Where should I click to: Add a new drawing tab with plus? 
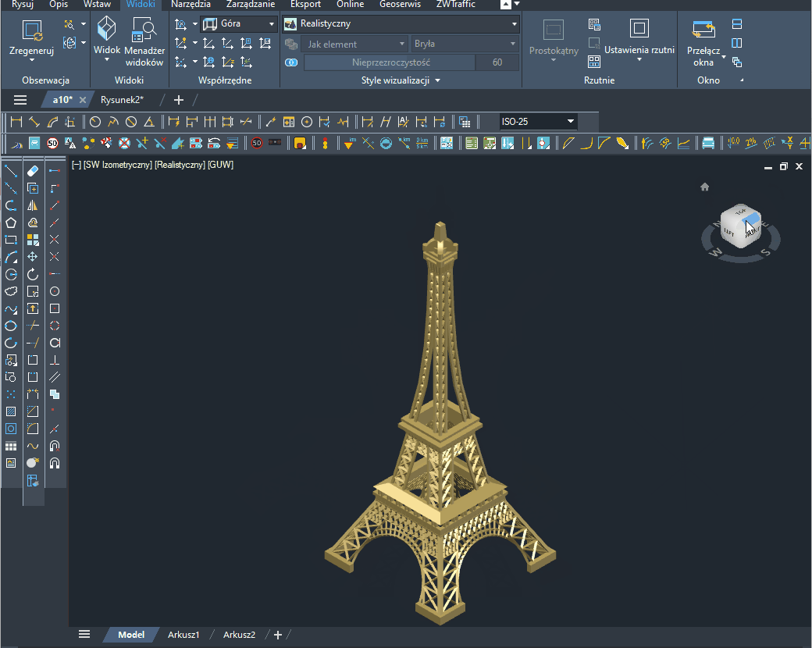(179, 100)
